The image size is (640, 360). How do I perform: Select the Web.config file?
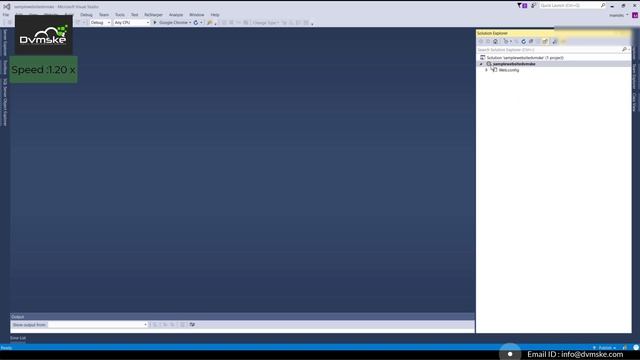point(509,70)
